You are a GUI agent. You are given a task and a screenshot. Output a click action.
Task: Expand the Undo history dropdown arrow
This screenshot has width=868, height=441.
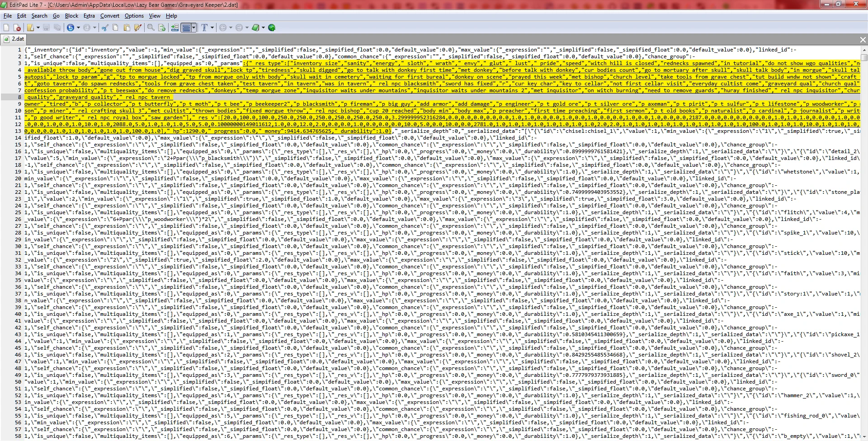point(78,28)
